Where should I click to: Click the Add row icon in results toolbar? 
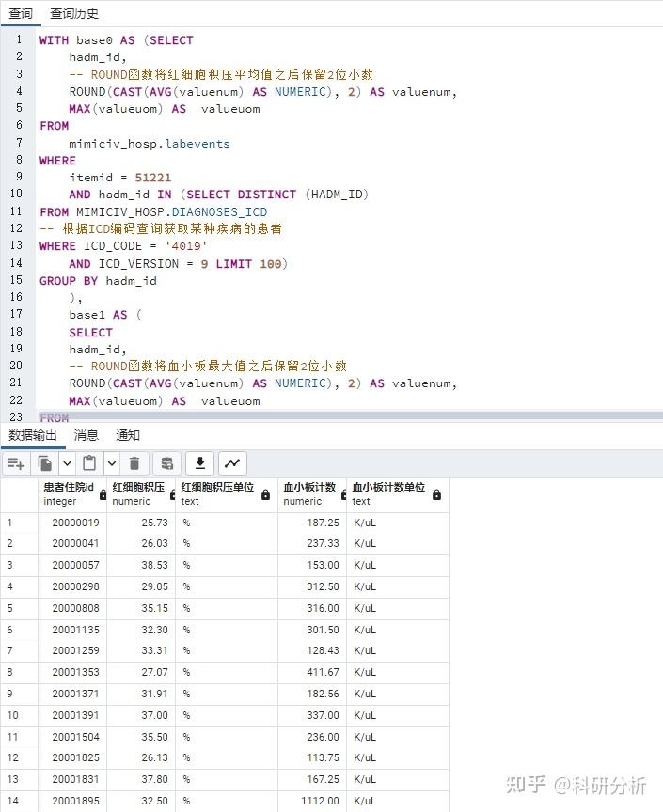[16, 463]
